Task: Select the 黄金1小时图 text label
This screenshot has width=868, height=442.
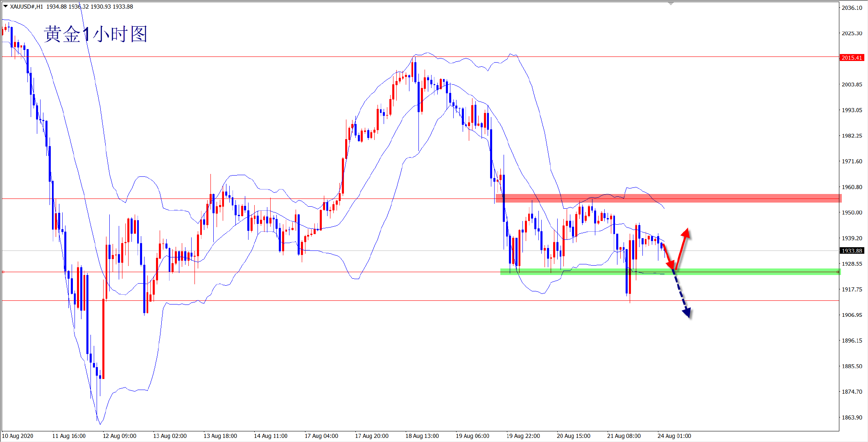Action: point(95,34)
